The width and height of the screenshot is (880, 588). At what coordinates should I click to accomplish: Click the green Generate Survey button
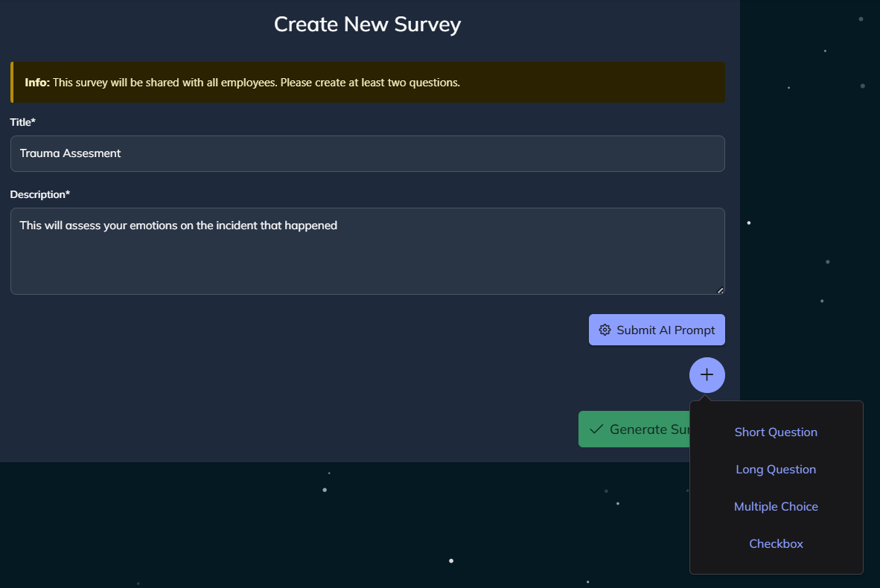pos(634,429)
